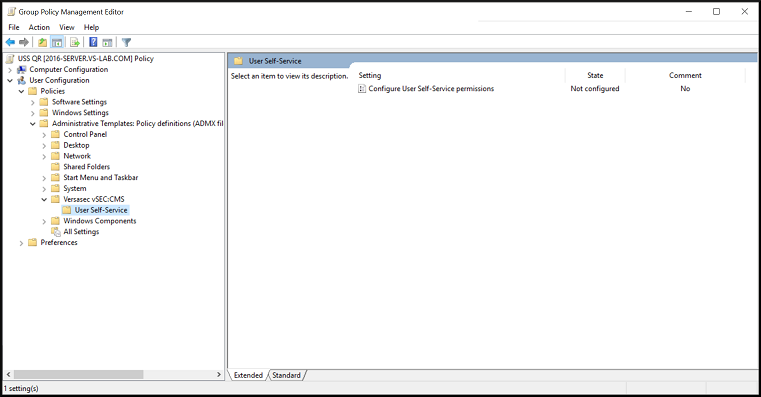Open the Action menu
761x397 pixels.
point(39,28)
